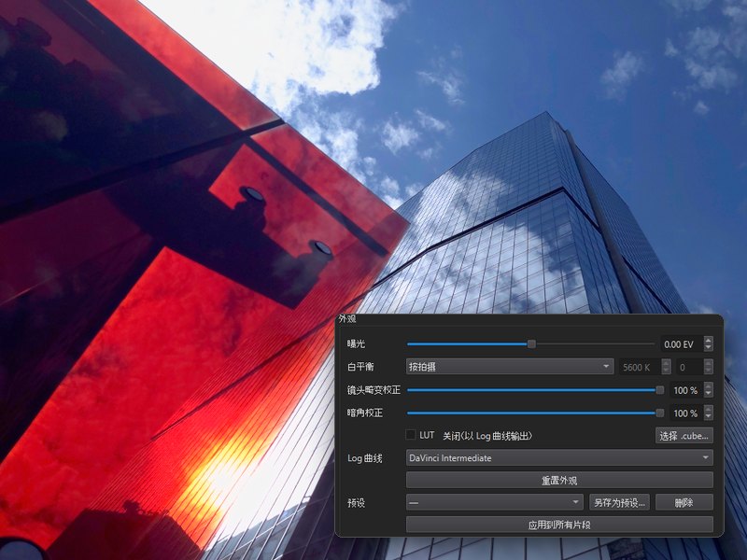Viewport: 747px width, 560px height.
Task: Click the 删除 preset button
Action: click(x=684, y=502)
